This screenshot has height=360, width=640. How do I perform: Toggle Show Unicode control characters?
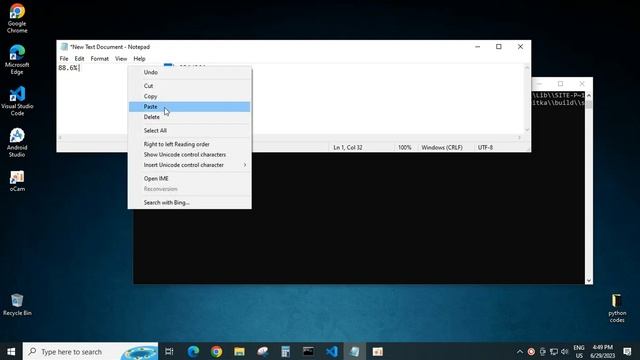pyautogui.click(x=189, y=155)
